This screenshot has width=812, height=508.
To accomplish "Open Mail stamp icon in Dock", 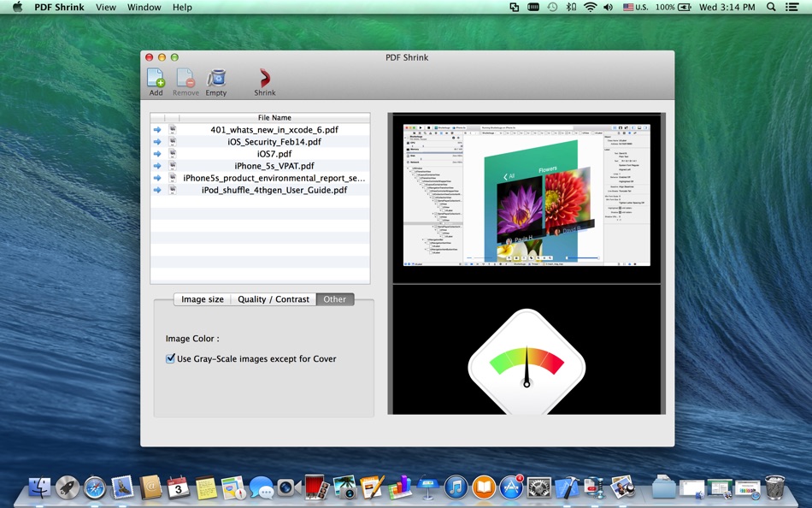I will point(123,487).
